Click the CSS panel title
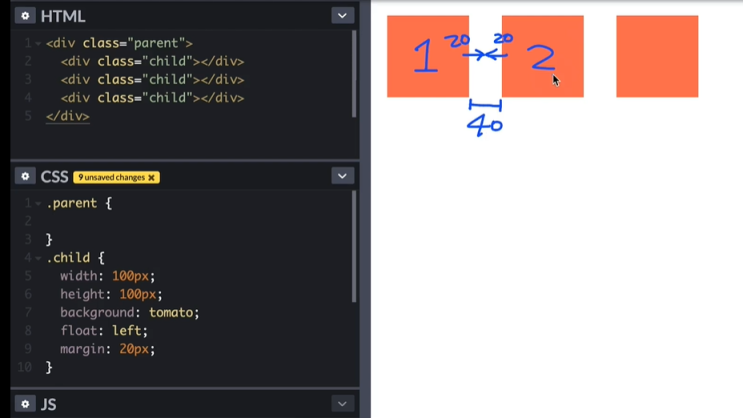The width and height of the screenshot is (743, 418). (x=54, y=177)
